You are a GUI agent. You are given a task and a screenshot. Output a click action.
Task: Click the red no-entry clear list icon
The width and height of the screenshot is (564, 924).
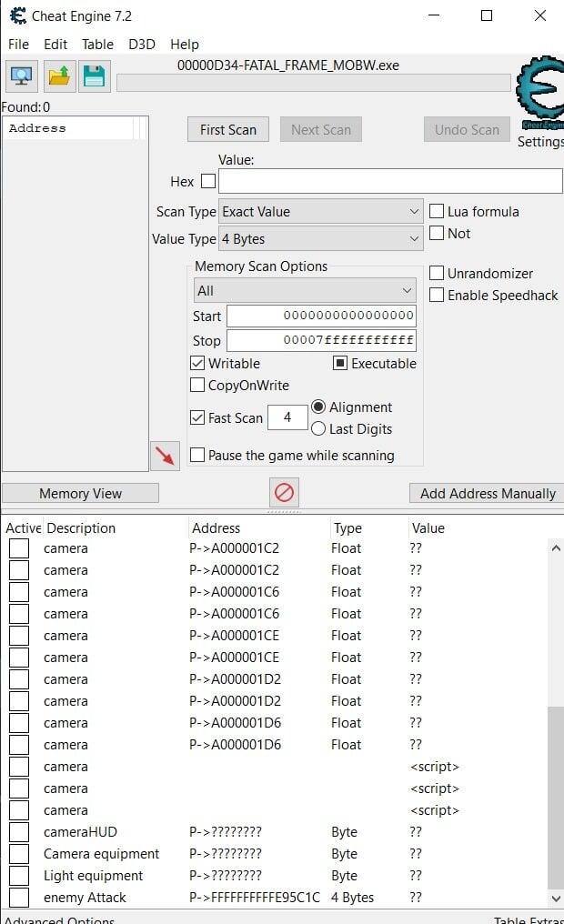click(x=284, y=492)
